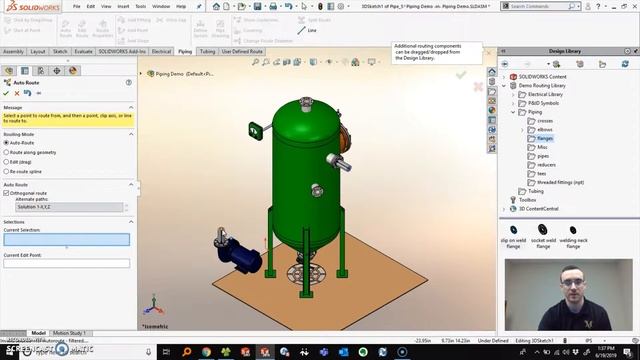Screen dimensions: 640x360
Task: Click the Open file icon
Action: tap(242, 6)
